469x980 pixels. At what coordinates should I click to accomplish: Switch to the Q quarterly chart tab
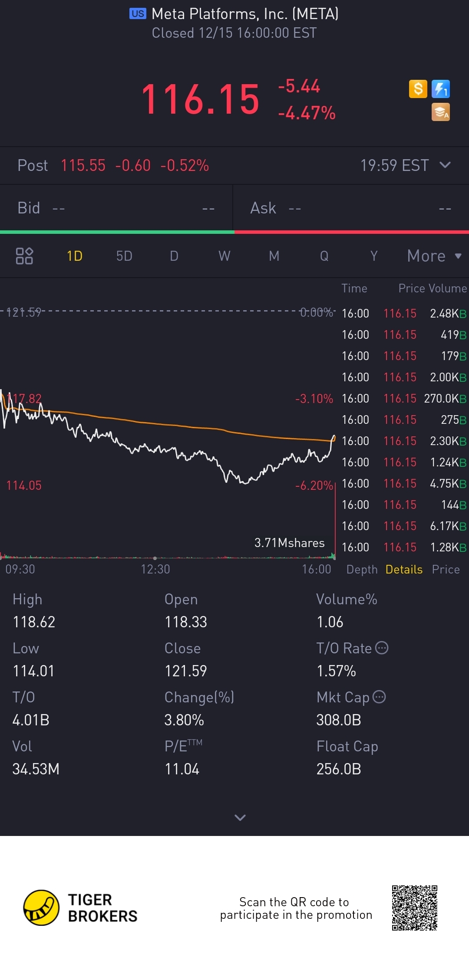coord(324,256)
